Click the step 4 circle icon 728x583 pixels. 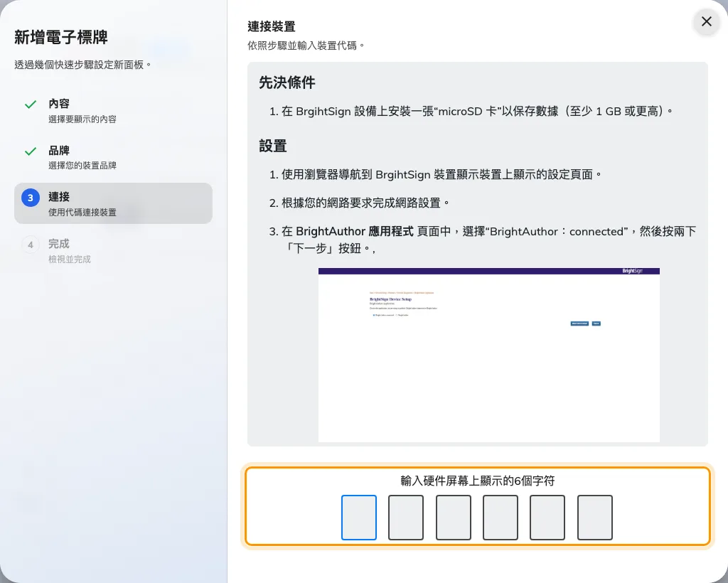[31, 245]
